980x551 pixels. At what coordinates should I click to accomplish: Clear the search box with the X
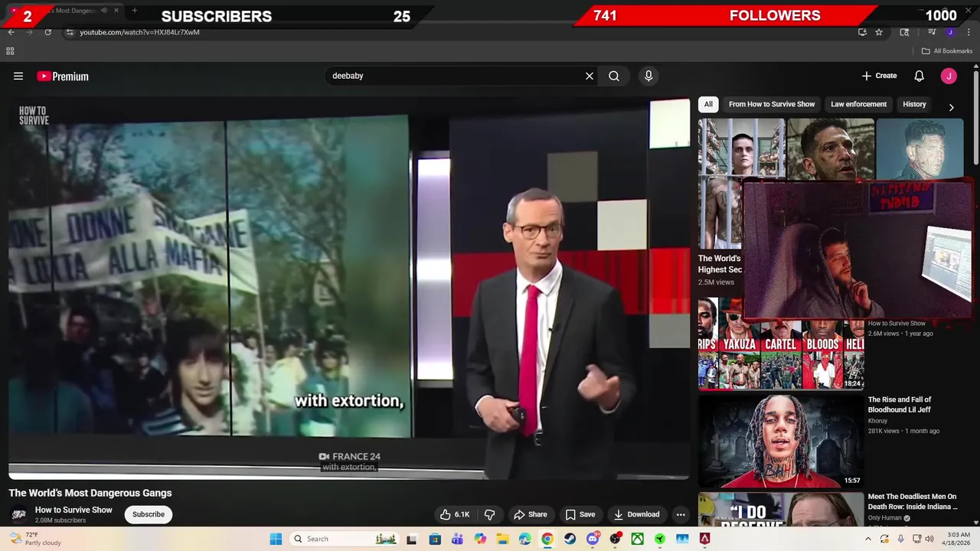(590, 76)
